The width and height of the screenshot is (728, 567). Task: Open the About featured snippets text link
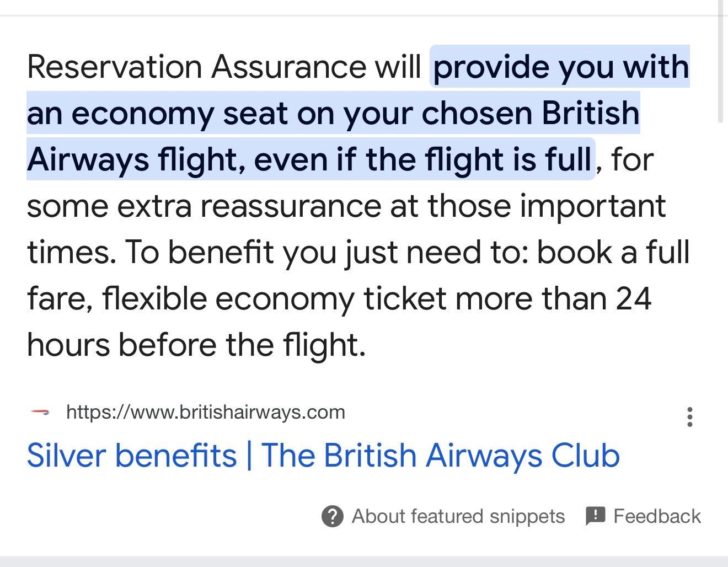pyautogui.click(x=458, y=516)
